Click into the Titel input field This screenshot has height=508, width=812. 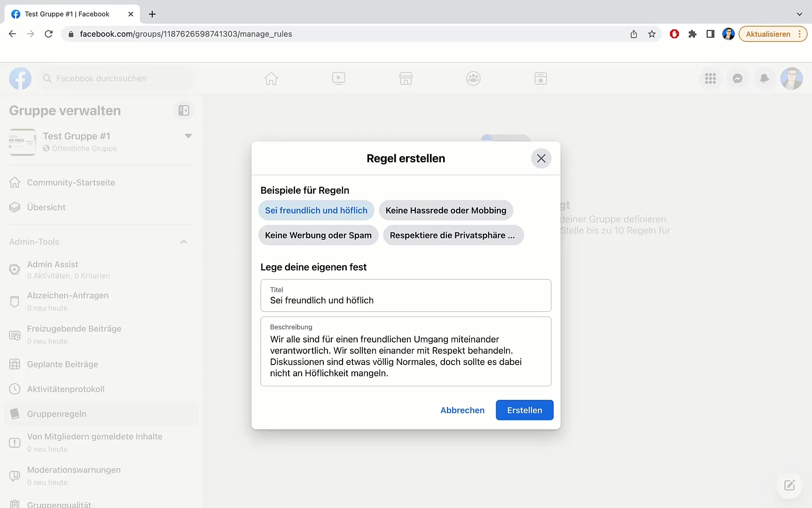point(406,295)
